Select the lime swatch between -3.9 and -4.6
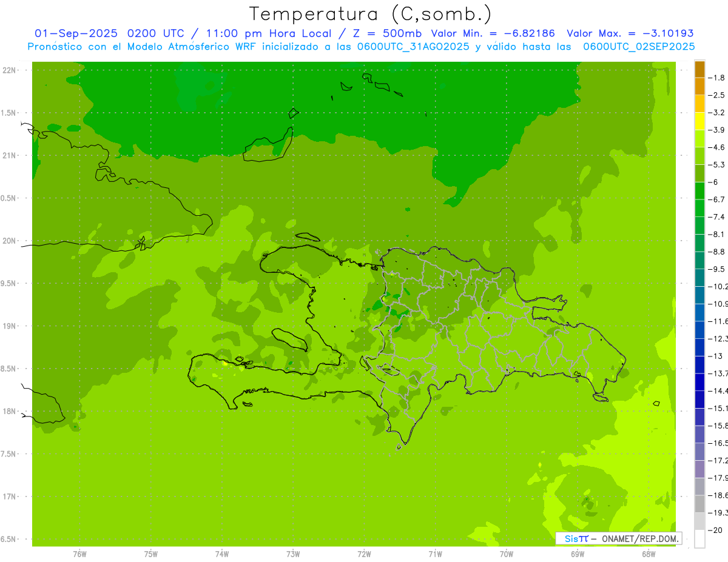This screenshot has width=728, height=562. (699, 139)
